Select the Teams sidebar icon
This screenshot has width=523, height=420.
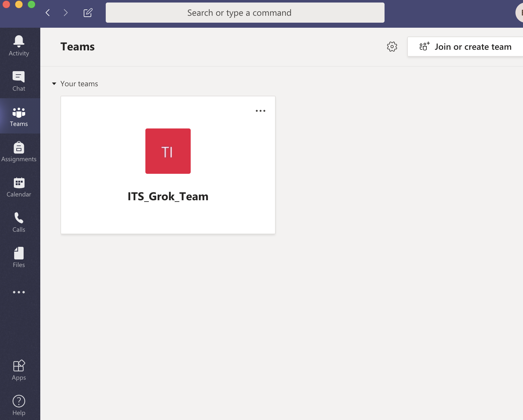point(19,116)
